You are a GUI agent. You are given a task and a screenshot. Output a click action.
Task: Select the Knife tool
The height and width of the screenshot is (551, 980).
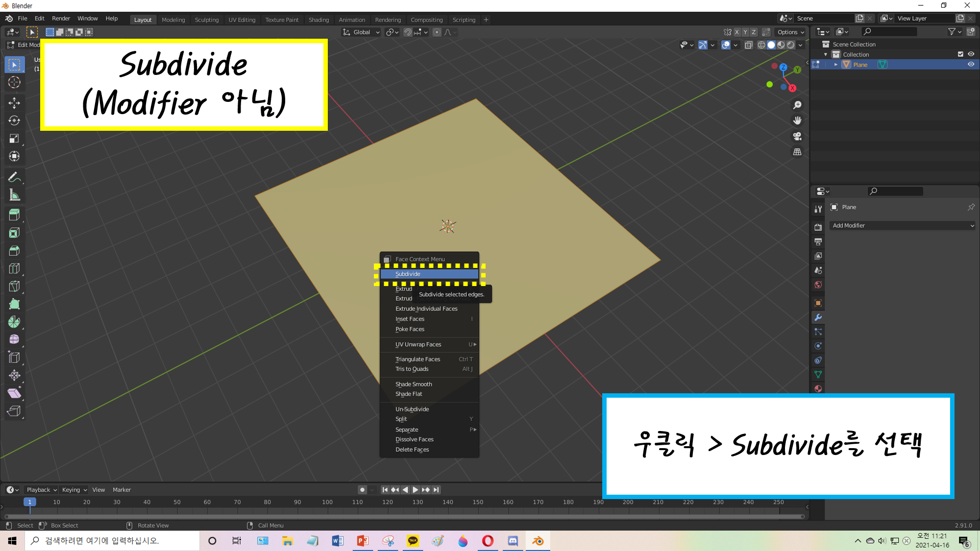14,286
